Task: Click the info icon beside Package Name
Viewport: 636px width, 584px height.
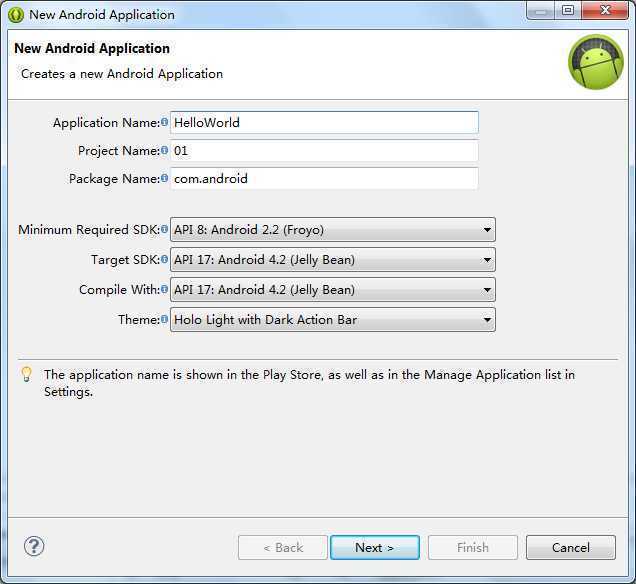Action: [164, 178]
